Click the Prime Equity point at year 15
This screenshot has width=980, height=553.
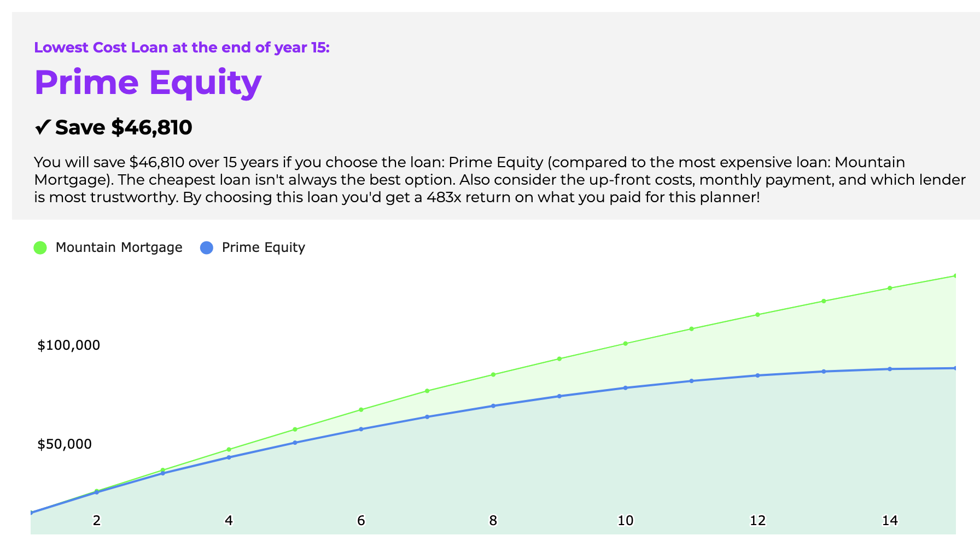955,368
